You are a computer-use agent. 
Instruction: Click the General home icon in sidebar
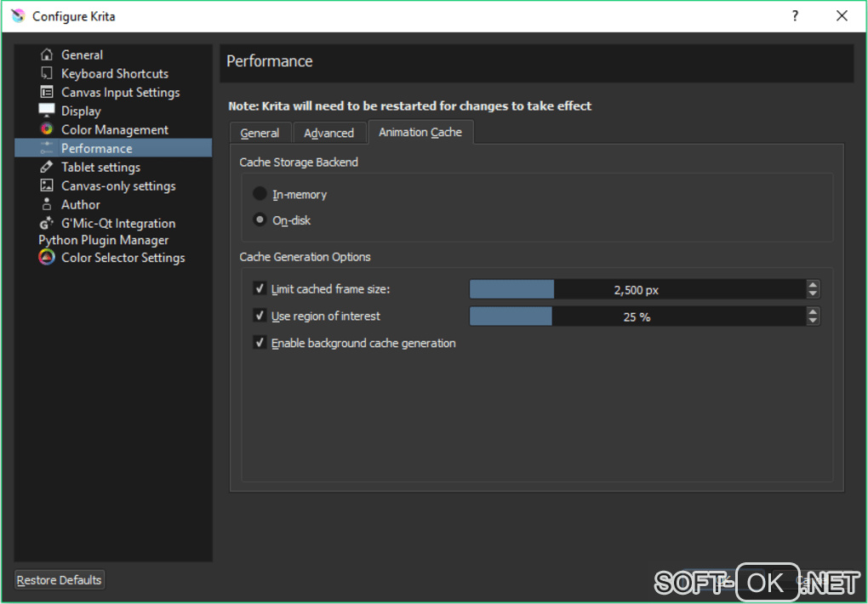[47, 54]
